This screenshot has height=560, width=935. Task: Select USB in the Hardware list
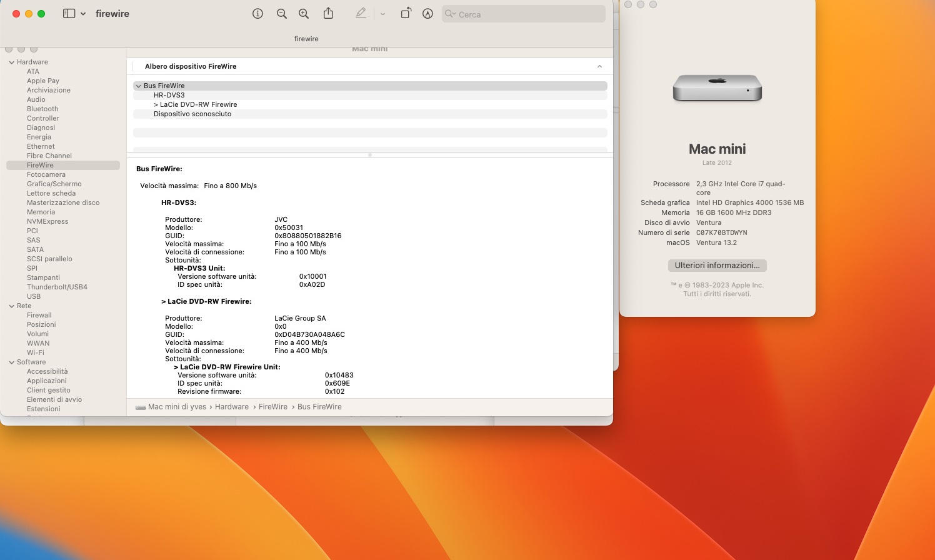pyautogui.click(x=34, y=297)
